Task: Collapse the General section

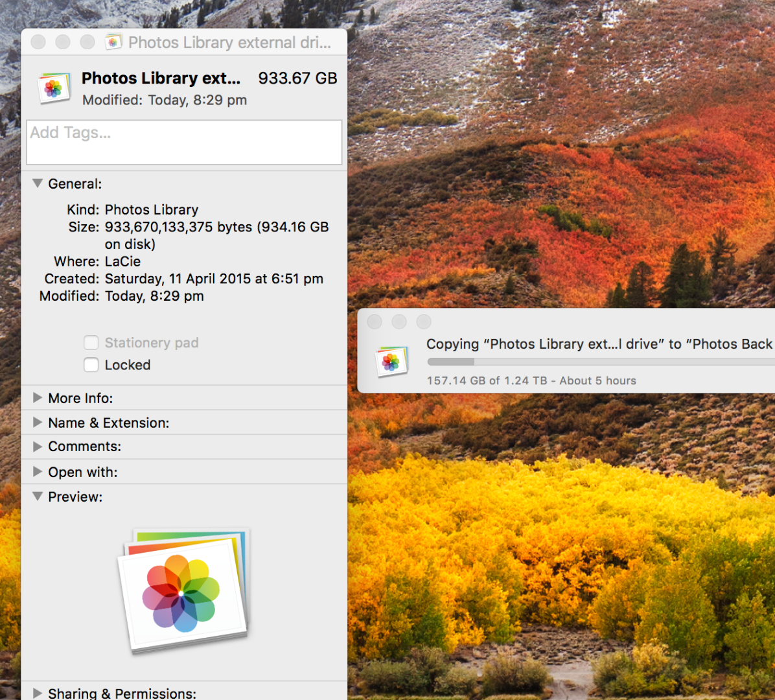Action: click(38, 183)
